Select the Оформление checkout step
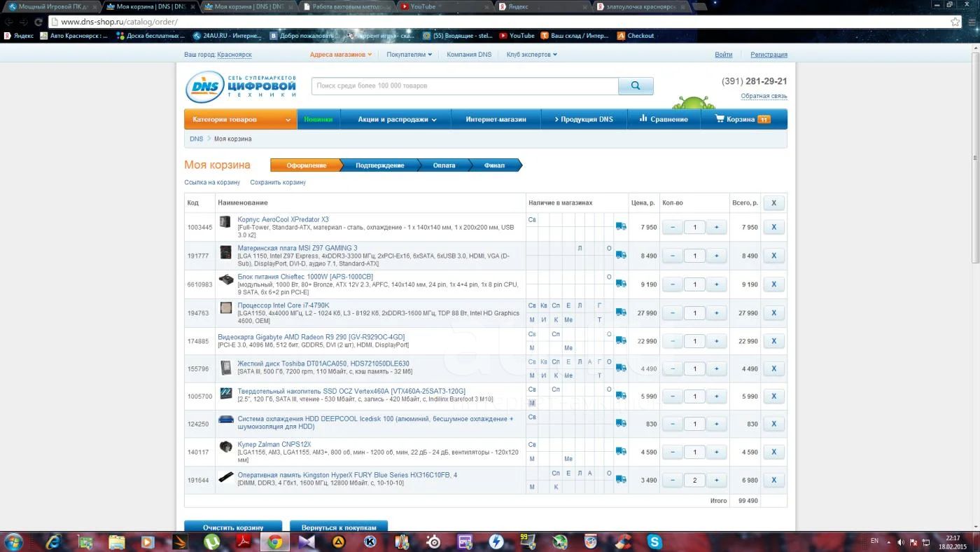This screenshot has height=552, width=980. pyautogui.click(x=306, y=165)
